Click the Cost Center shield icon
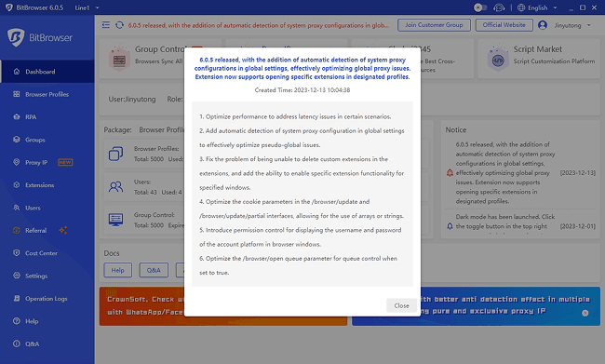605x364 pixels. [16, 253]
